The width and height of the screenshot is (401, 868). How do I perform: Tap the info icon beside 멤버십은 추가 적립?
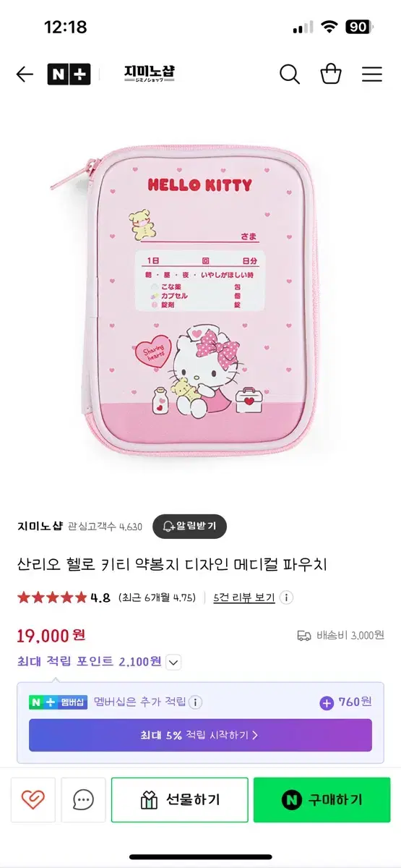point(196,702)
